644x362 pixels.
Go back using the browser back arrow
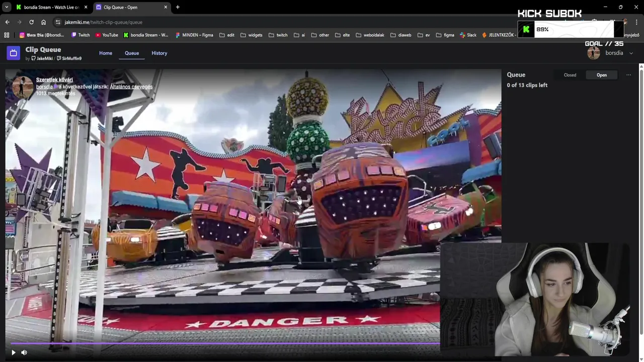point(7,22)
